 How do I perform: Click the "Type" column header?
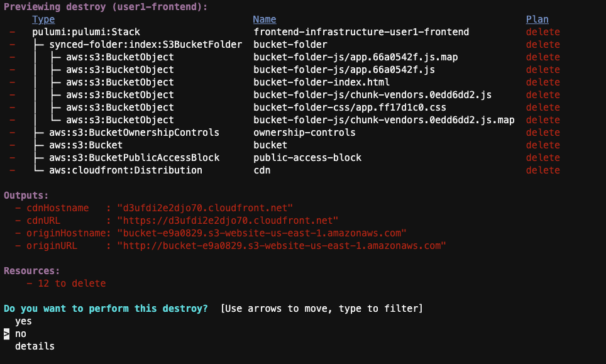click(43, 19)
